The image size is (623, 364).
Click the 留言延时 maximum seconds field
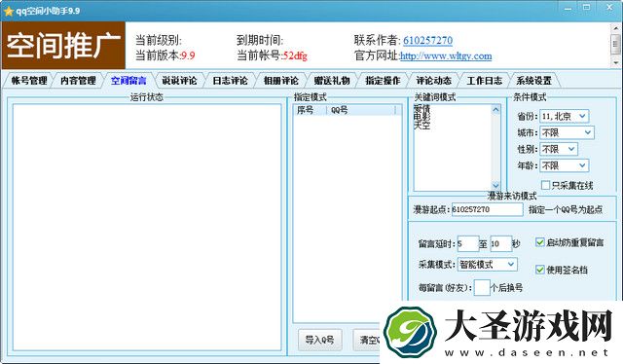point(500,243)
